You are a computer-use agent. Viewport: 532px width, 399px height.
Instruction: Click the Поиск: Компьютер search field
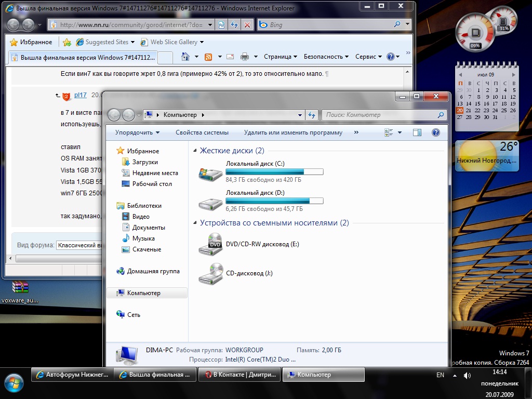point(380,115)
